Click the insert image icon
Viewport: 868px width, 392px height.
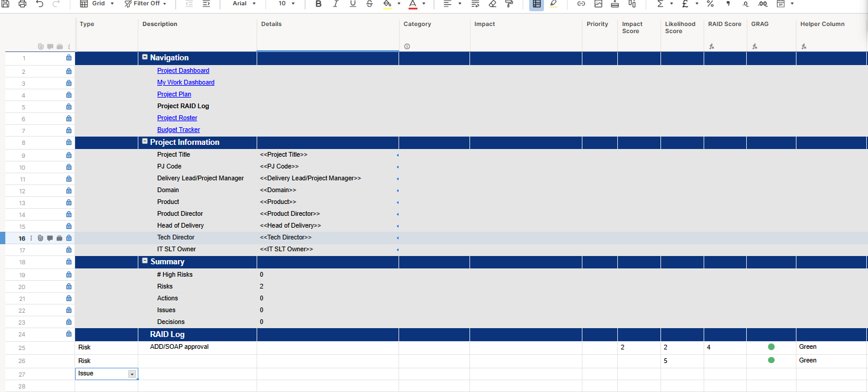coord(598,4)
